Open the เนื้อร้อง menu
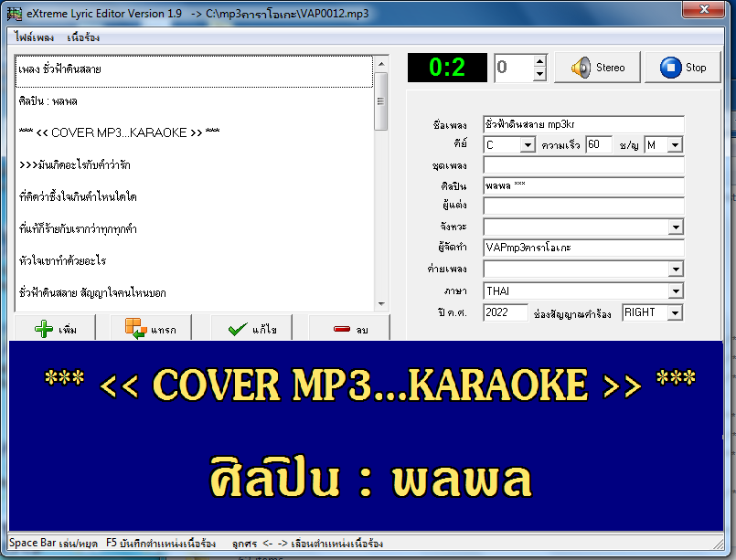Viewport: 736px width, 560px height. pos(83,37)
